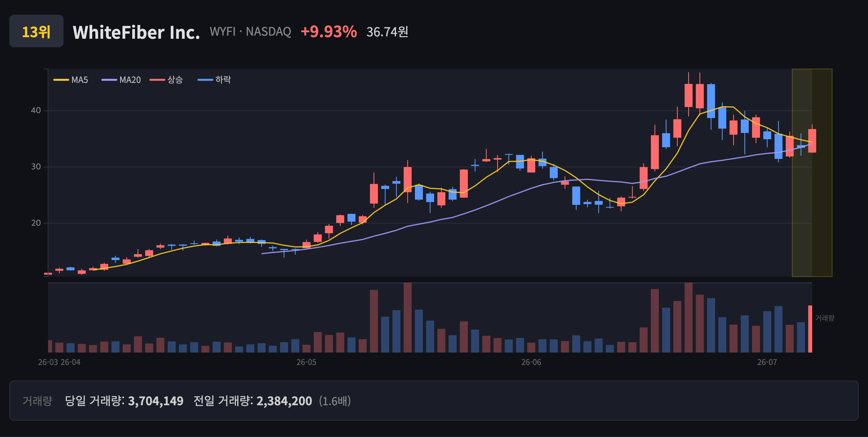Click the 거래량 label beside the volume bars
This screenshot has height=437, width=868.
[x=825, y=318]
